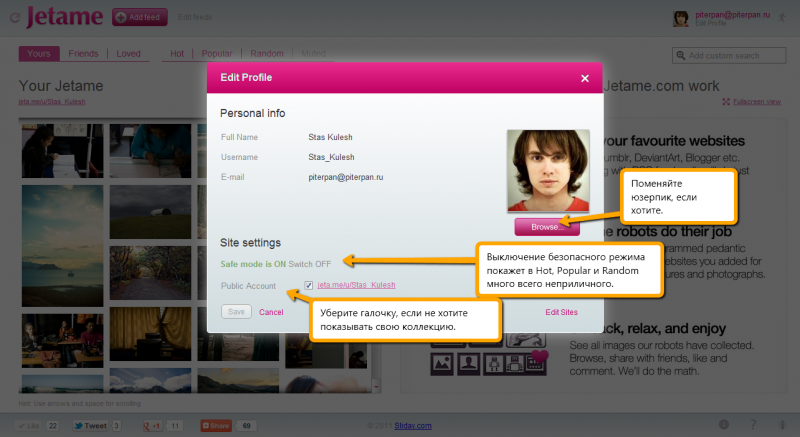Open the jeta.me/u/Stas_Kulesh link in the dialog
800x437 pixels.
(356, 285)
